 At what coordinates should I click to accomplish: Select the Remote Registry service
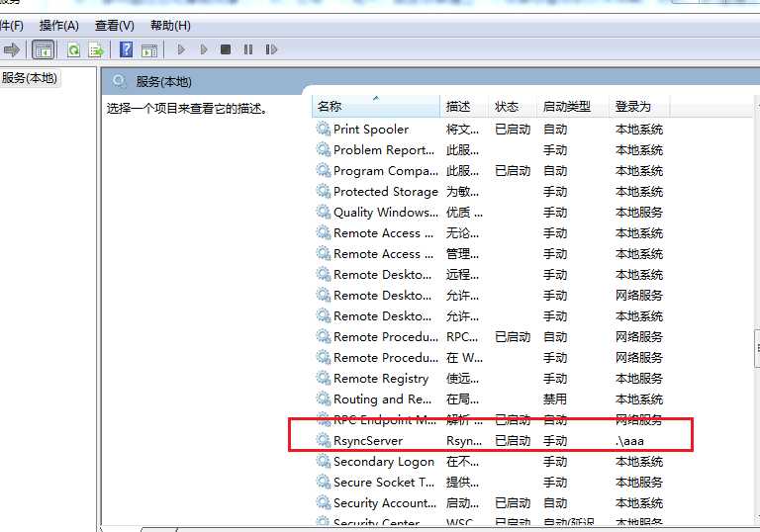pyautogui.click(x=490, y=379)
